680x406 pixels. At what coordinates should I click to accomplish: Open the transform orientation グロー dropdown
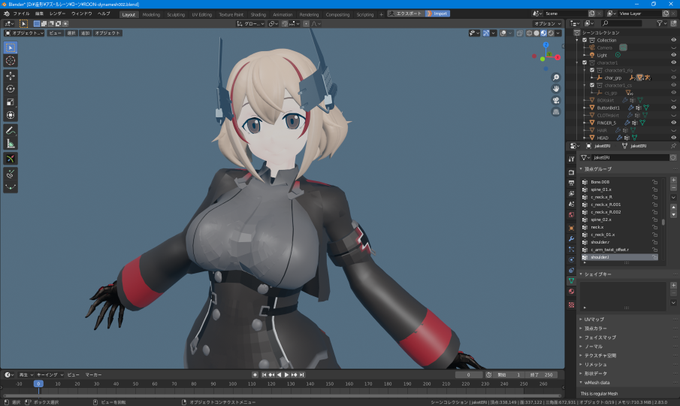[251, 23]
